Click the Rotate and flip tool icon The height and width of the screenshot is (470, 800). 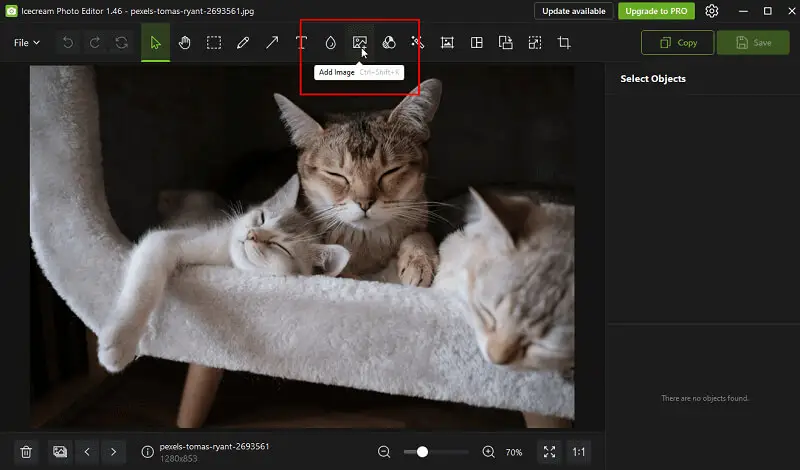(506, 43)
